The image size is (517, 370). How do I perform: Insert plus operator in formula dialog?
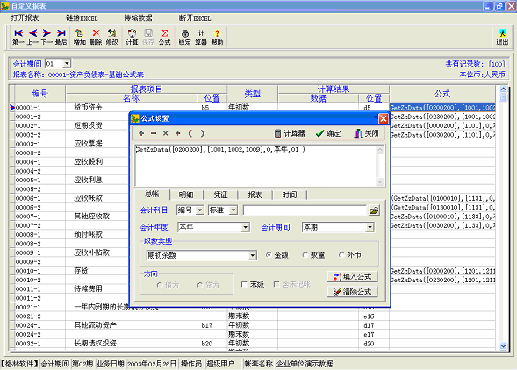(141, 133)
